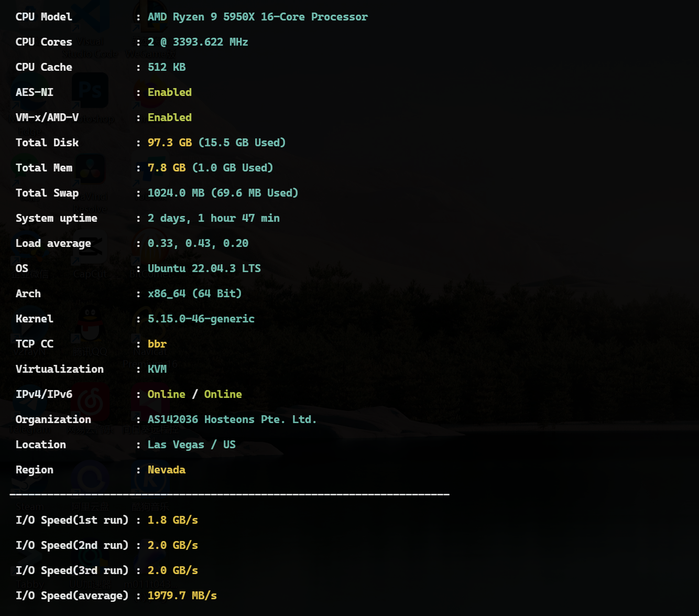Screen dimensions: 699x616
Task: Click the kernel version 5.15.0-46-generic
Action: pos(201,319)
